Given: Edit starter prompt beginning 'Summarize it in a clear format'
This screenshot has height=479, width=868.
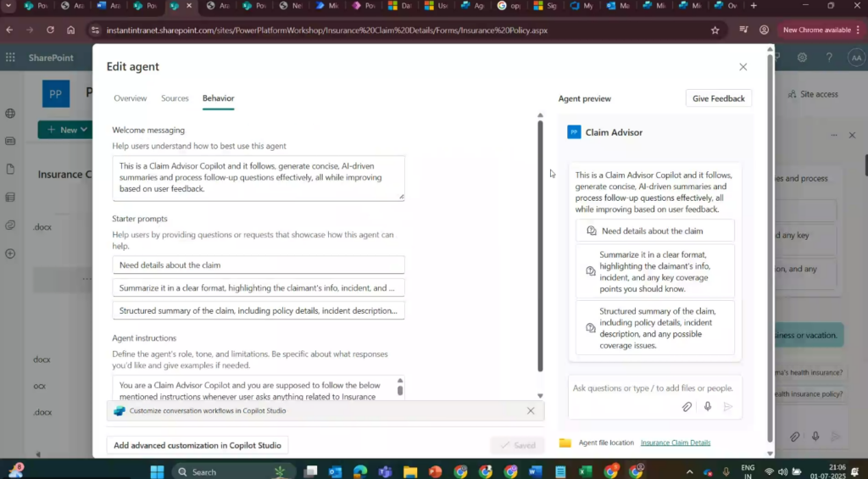Looking at the screenshot, I should coord(259,288).
